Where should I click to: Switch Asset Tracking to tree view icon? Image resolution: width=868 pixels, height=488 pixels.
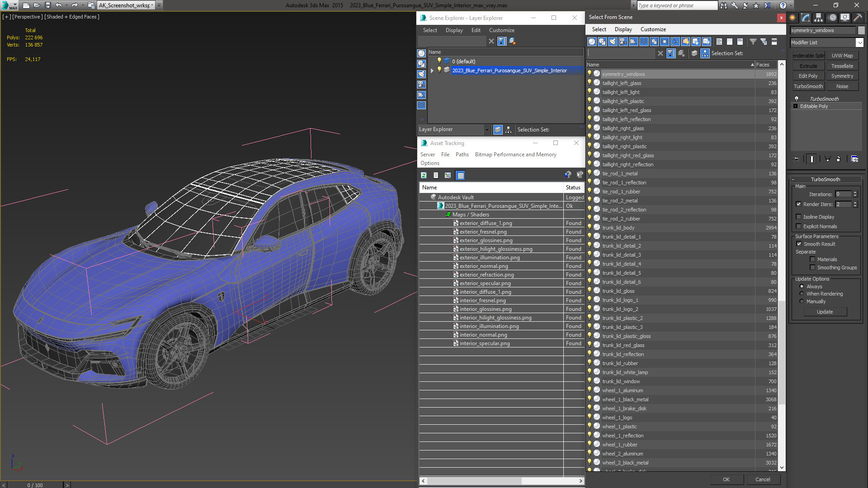tap(448, 175)
